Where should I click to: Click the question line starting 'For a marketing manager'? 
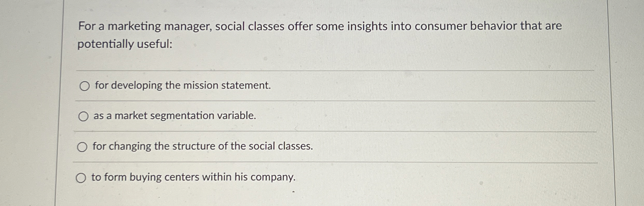320,26
